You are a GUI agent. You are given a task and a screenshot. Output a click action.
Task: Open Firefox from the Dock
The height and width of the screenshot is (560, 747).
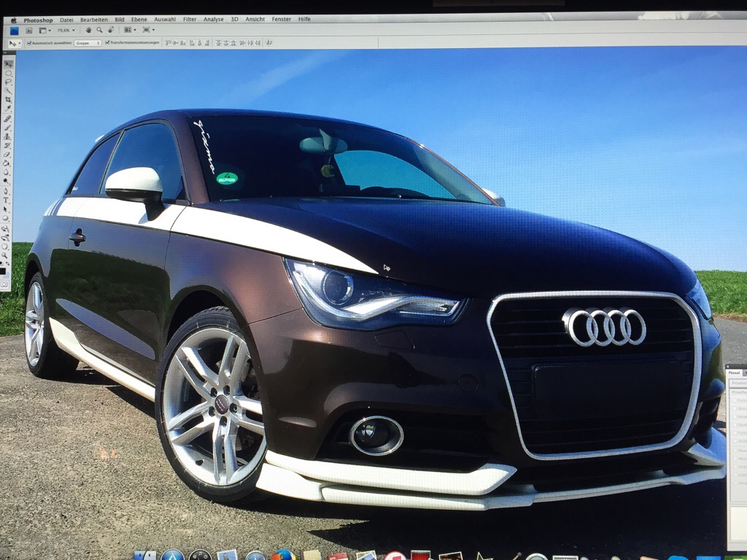[283, 556]
